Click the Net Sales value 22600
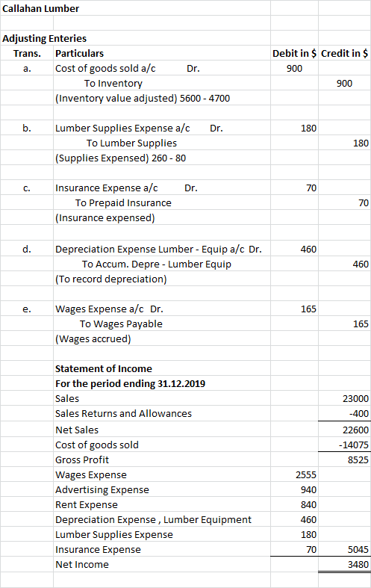 coord(355,430)
